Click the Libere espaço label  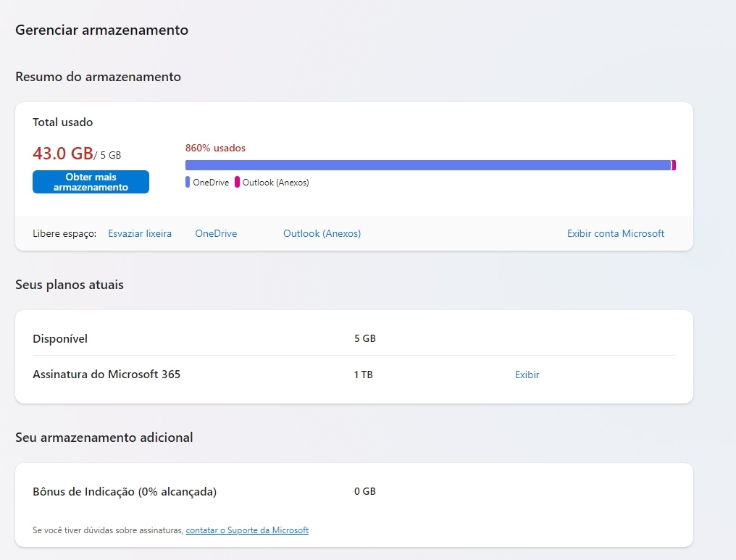click(64, 234)
